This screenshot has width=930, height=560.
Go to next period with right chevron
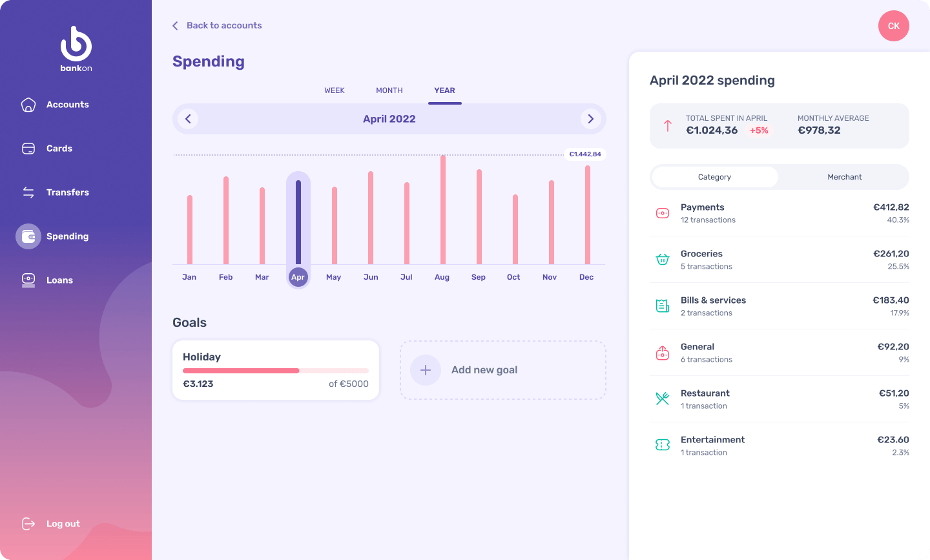click(590, 119)
